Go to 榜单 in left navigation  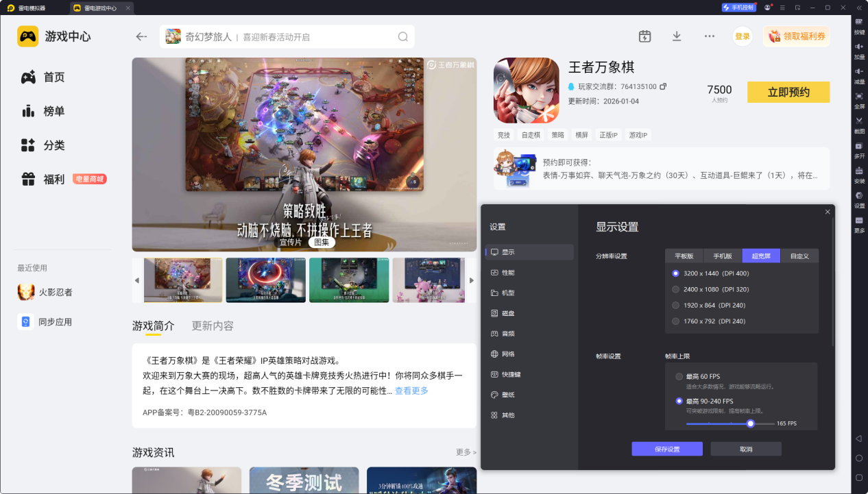pos(43,111)
